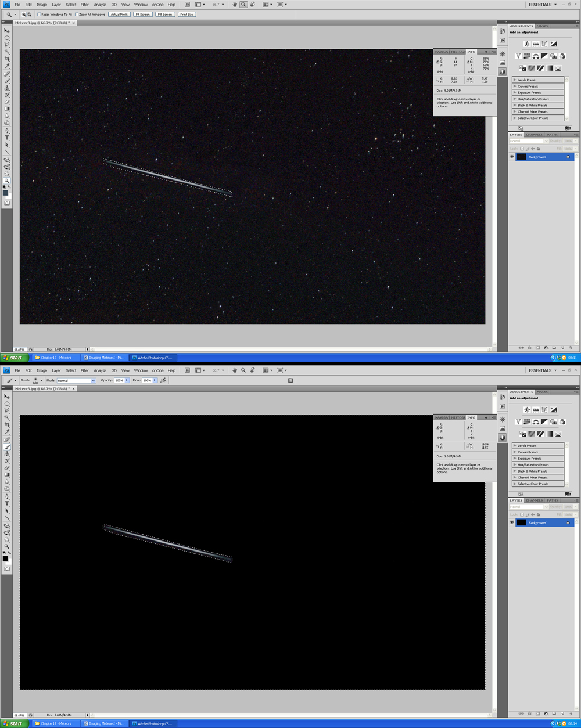Open the brush Mode dropdown
This screenshot has height=728, width=581.
[76, 380]
